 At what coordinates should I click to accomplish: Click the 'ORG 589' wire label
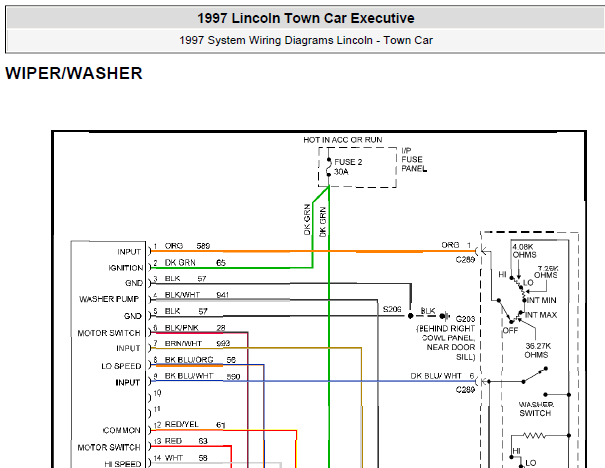[x=187, y=246]
